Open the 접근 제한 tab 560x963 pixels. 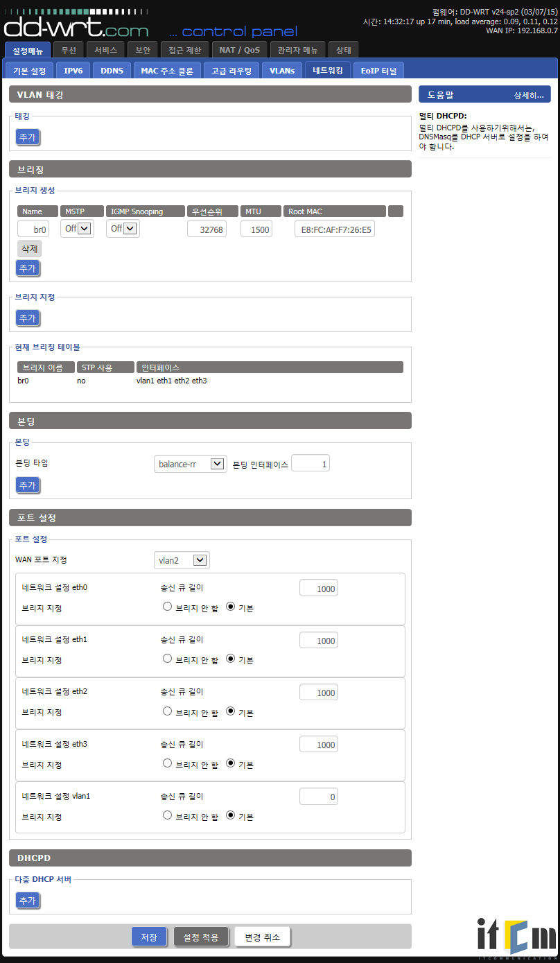point(184,50)
